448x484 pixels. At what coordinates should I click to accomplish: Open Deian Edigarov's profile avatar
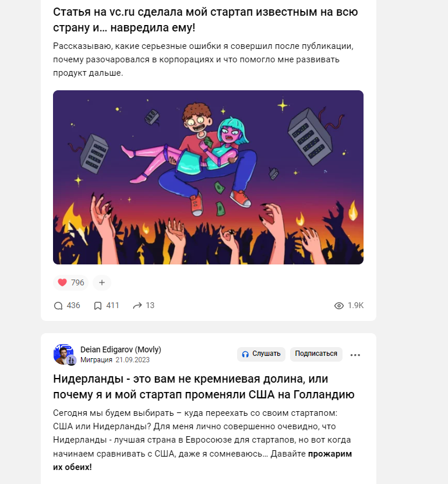pos(64,354)
